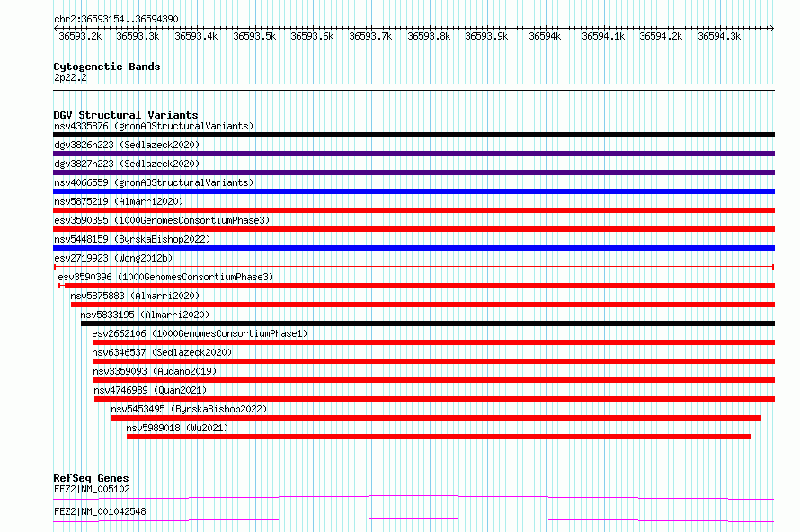Image resolution: width=800 pixels, height=532 pixels.
Task: Click the red nsv4746989 variant bar
Action: point(435,399)
